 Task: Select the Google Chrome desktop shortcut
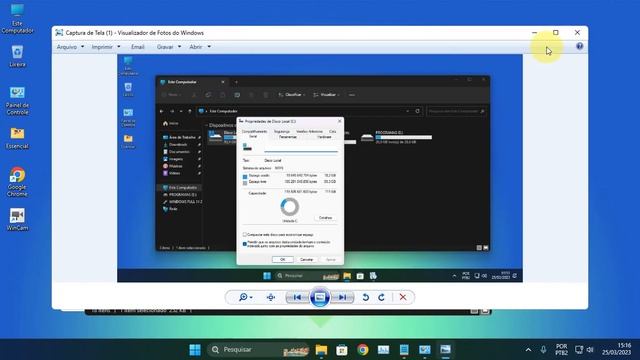click(17, 182)
